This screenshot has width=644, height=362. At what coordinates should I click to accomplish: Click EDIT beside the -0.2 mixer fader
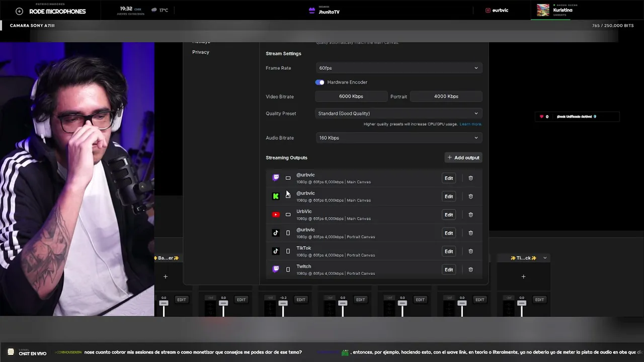[301, 300]
